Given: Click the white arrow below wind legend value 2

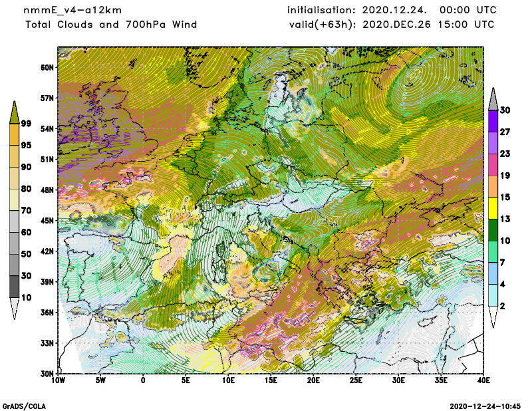Looking at the screenshot, I should tap(493, 317).
